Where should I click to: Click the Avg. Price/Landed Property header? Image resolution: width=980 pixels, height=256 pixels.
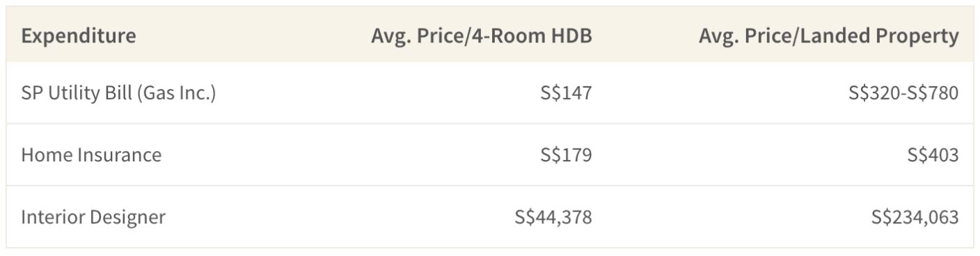[x=829, y=36]
